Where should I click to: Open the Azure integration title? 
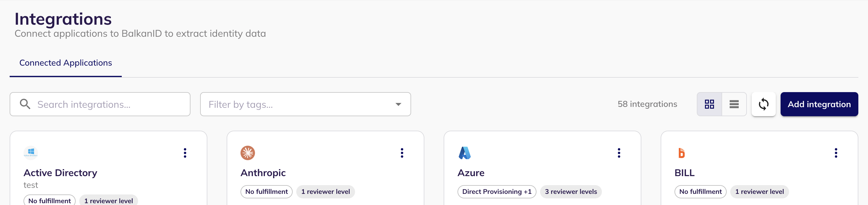[x=471, y=173]
